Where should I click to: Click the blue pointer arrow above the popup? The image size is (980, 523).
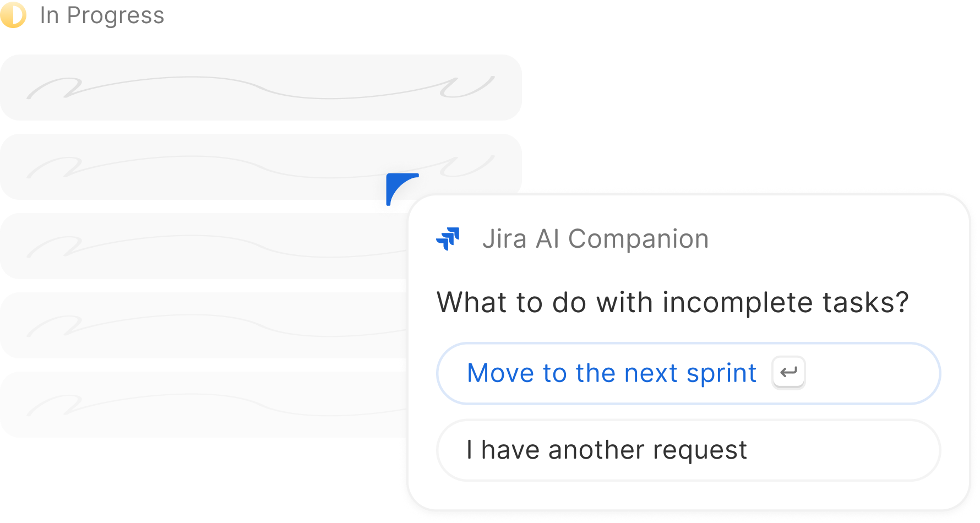click(x=400, y=188)
